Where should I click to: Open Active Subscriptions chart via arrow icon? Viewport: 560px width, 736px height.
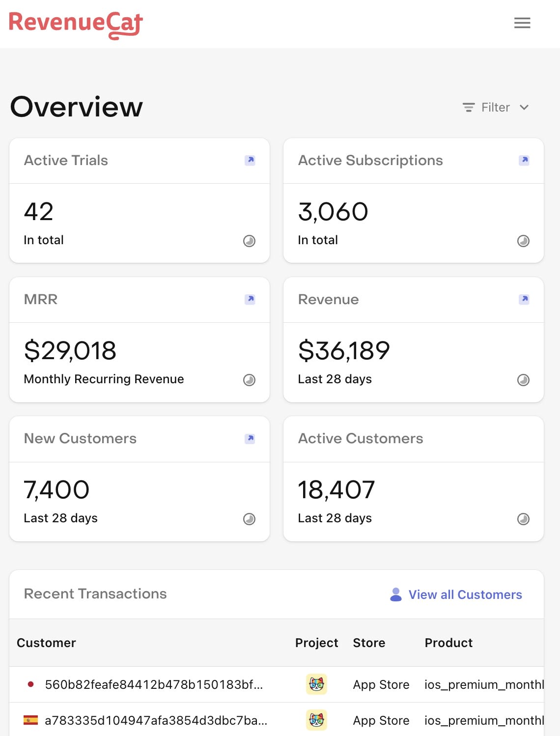tap(524, 160)
